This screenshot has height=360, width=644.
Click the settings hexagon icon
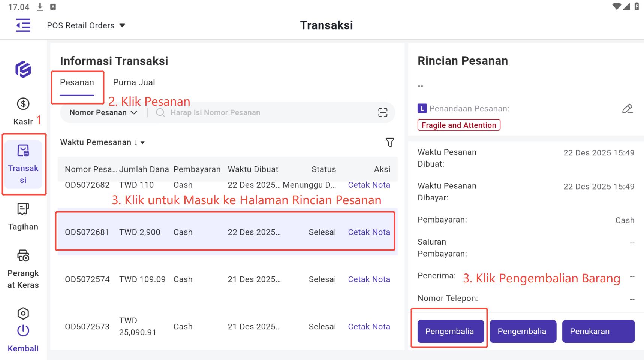pyautogui.click(x=23, y=313)
